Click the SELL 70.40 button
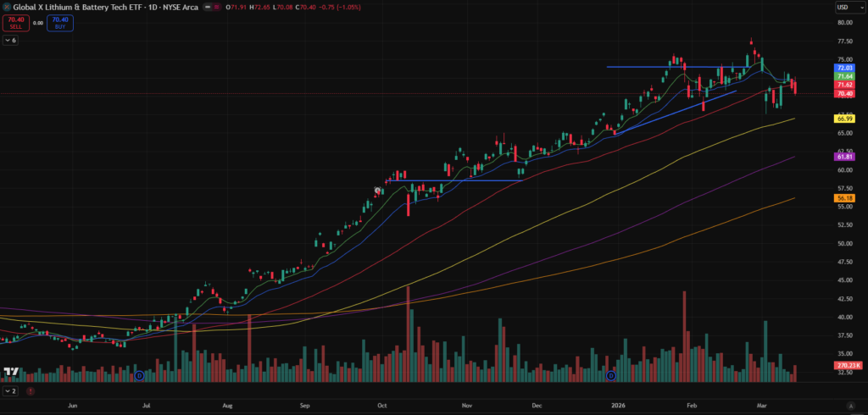 coord(16,23)
